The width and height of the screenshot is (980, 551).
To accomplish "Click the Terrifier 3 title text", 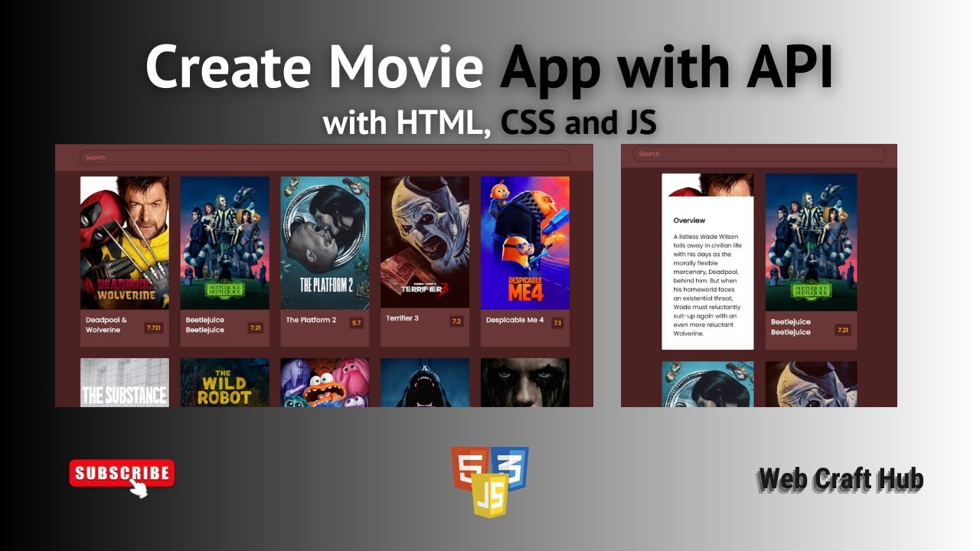I will 402,318.
